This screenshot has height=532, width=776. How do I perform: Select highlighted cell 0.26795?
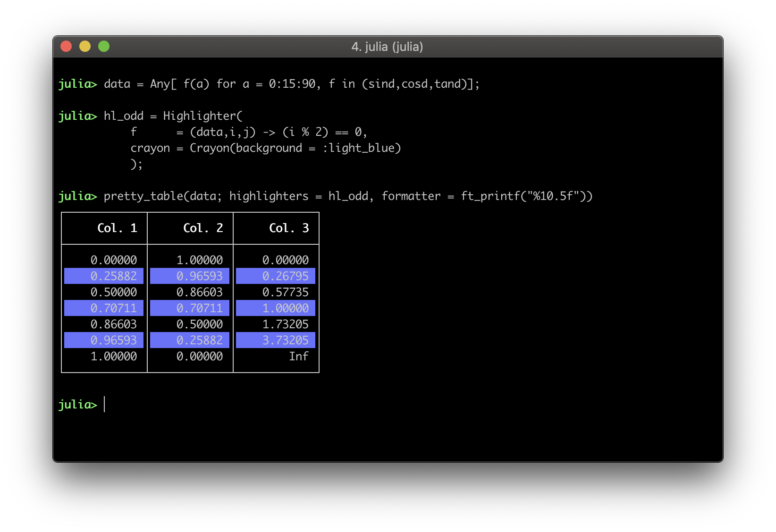click(x=285, y=276)
